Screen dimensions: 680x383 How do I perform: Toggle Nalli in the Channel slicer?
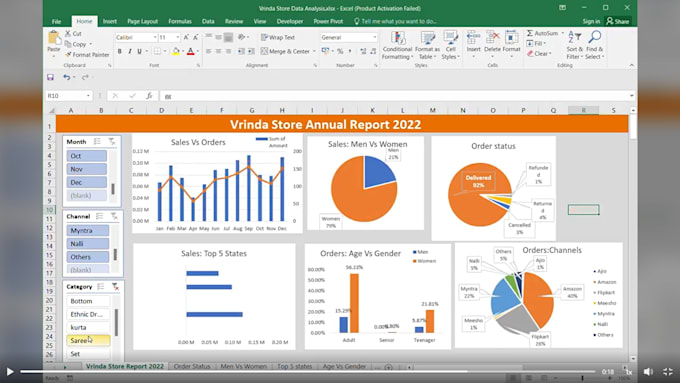point(88,244)
